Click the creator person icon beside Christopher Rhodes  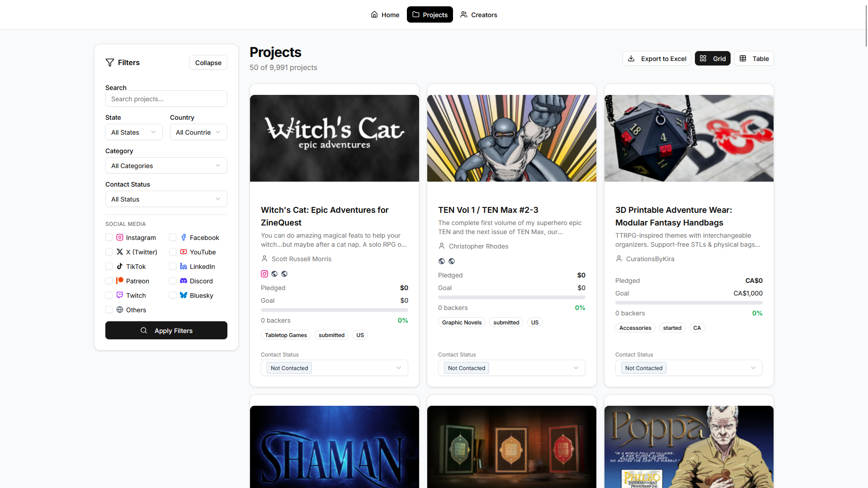(x=441, y=246)
